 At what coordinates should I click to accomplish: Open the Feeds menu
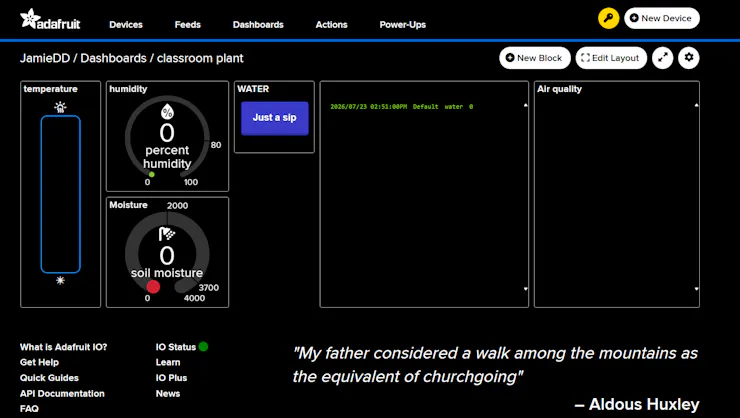[x=187, y=25]
